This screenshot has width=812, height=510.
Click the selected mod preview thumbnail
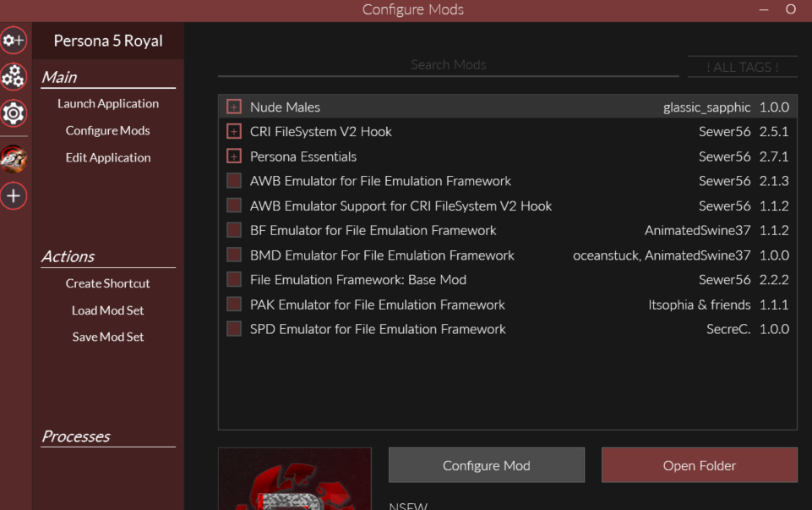295,479
